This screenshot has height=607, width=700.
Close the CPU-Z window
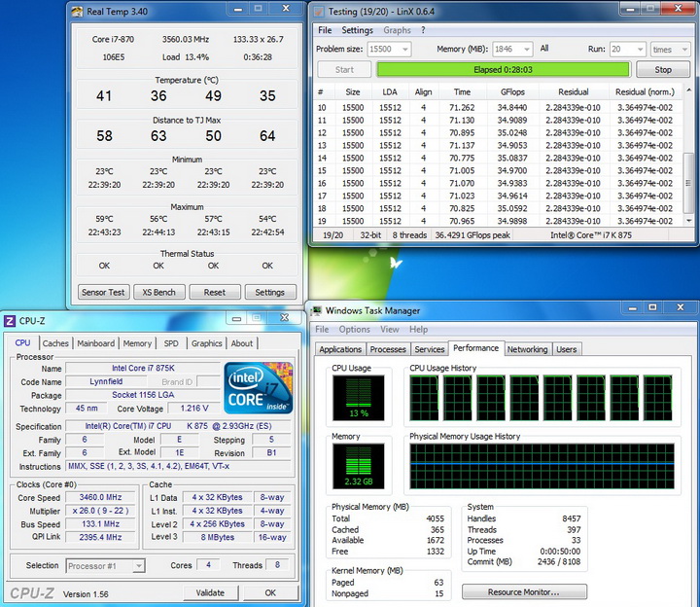pyautogui.click(x=284, y=317)
